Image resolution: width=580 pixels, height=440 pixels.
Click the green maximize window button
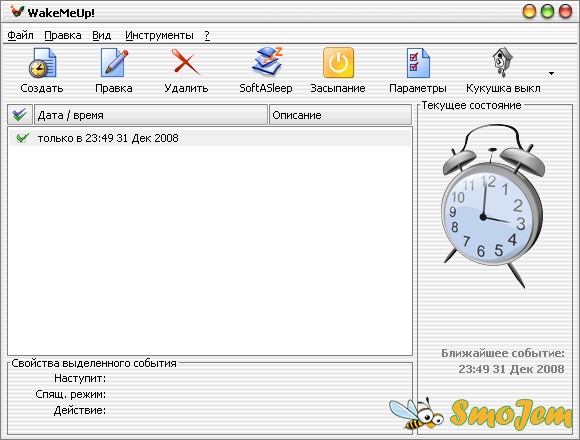547,11
